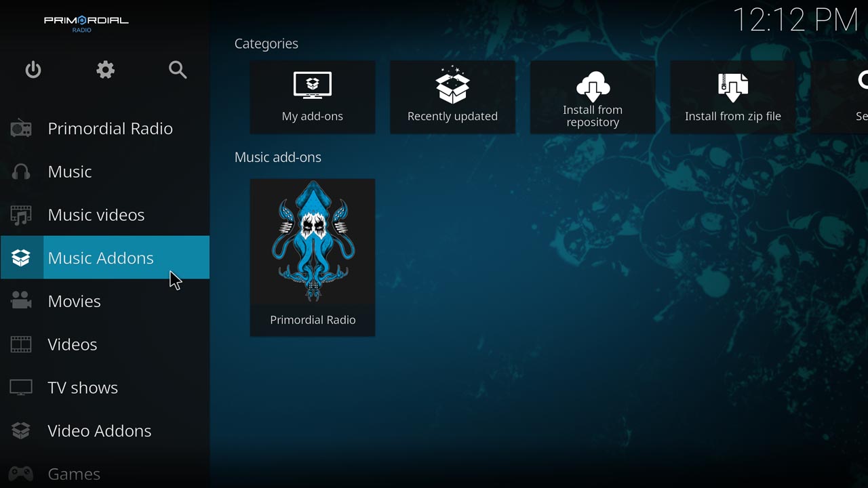Click the filmstrip icon beside Videos
This screenshot has width=868, height=488.
pyautogui.click(x=21, y=344)
